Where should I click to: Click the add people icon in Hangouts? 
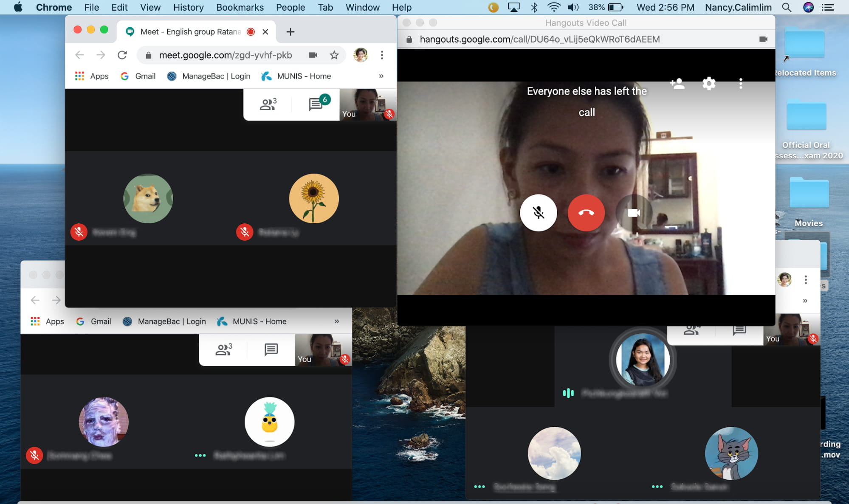tap(677, 84)
